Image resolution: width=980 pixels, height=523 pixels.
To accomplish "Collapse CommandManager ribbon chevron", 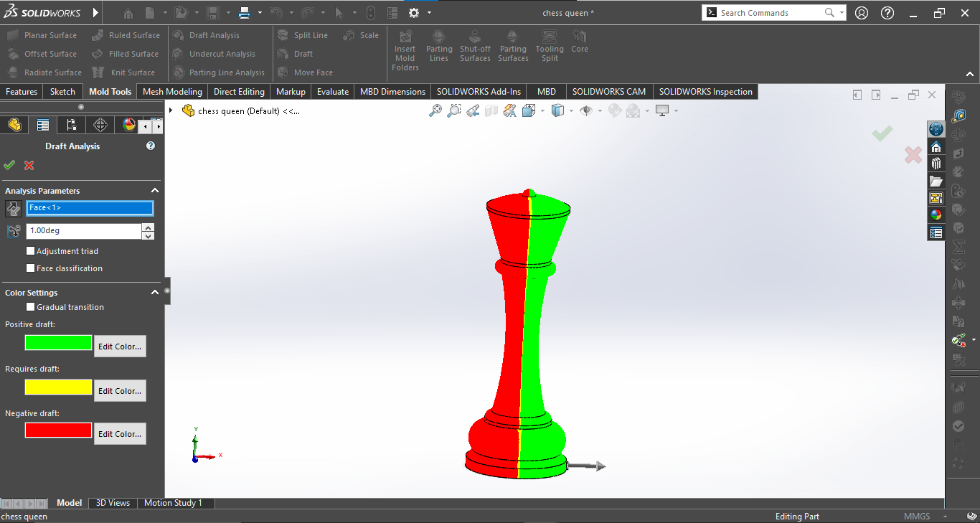I will click(x=970, y=74).
